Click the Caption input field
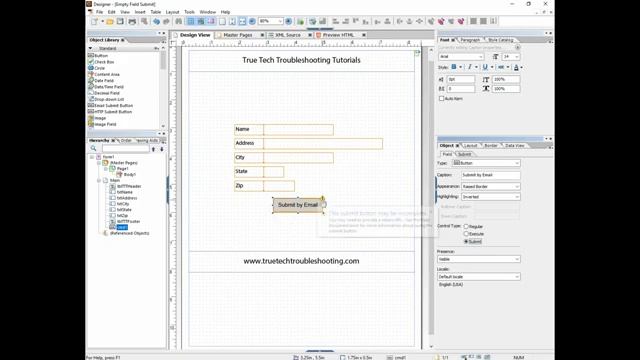 pyautogui.click(x=491, y=175)
